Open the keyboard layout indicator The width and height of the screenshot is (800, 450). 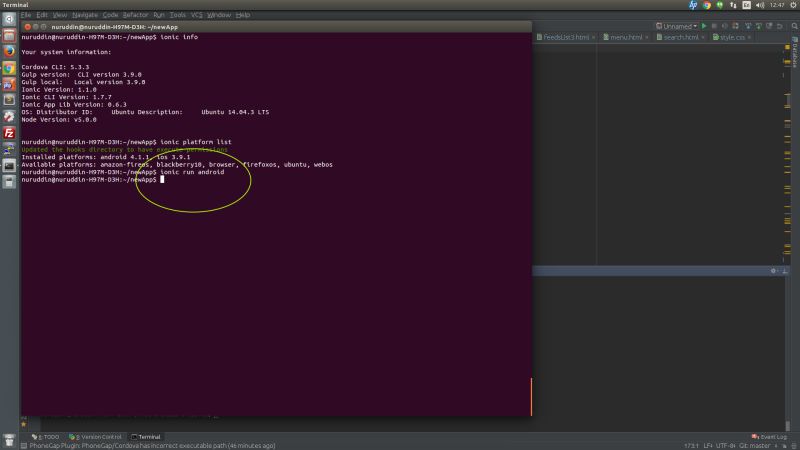746,5
